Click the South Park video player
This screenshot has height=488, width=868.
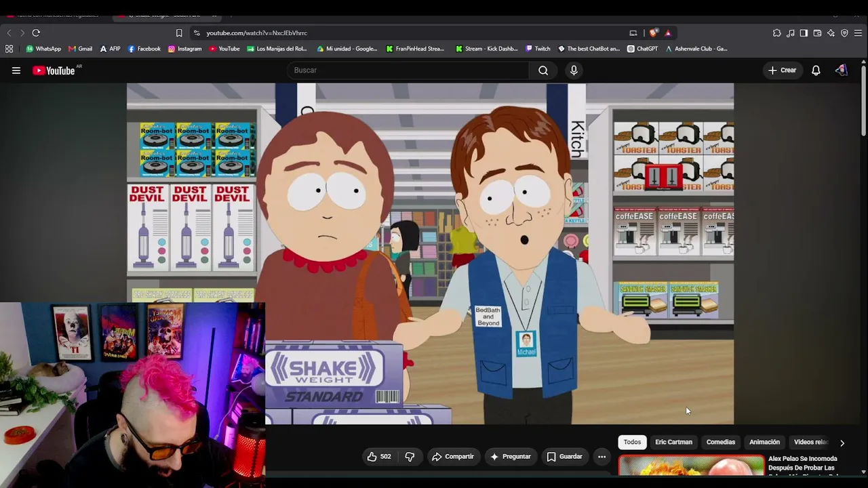point(430,254)
